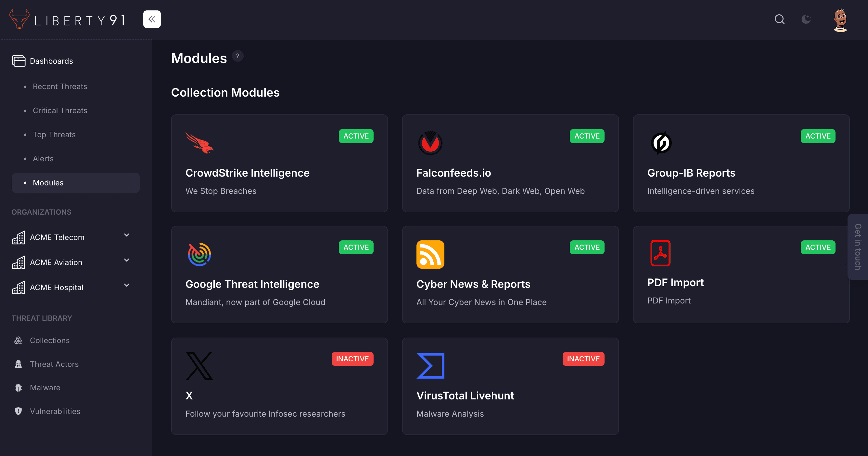Deactivate the CrowdStrike Intelligence ACTIVE badge
This screenshot has width=868, height=456.
356,136
